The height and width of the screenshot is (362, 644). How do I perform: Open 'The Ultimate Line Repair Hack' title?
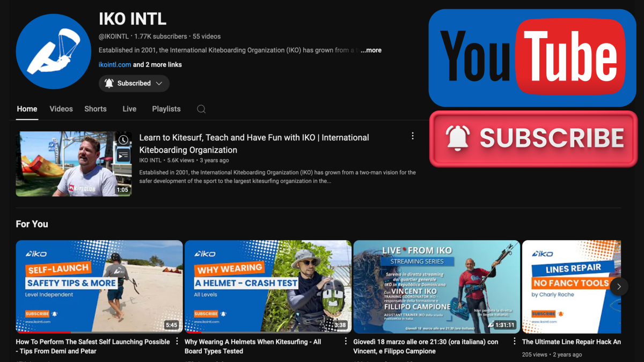tap(572, 342)
